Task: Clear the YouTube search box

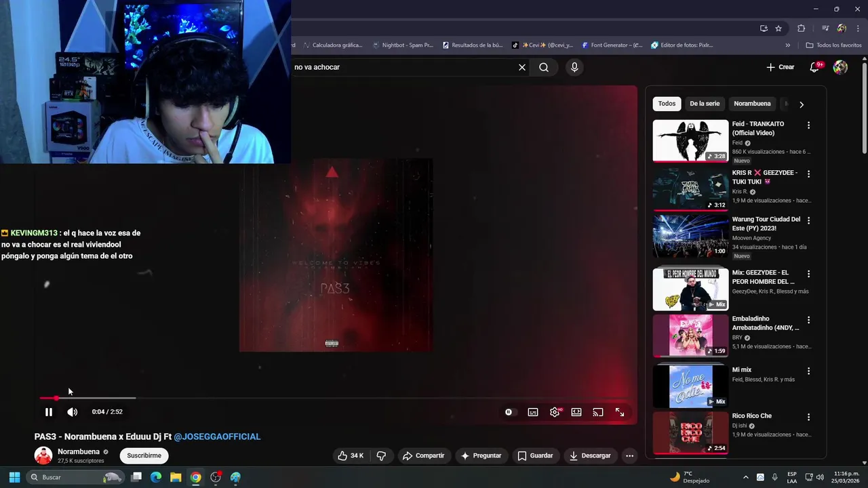Action: 522,67
